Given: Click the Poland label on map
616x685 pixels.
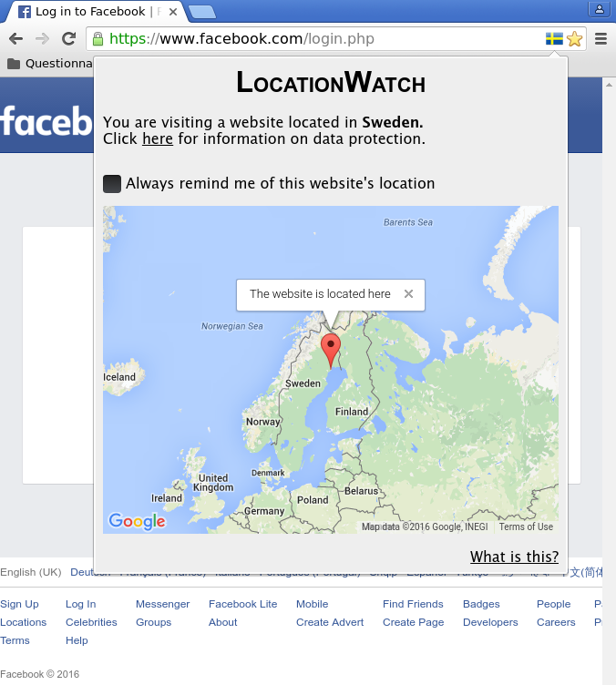Looking at the screenshot, I should [x=313, y=500].
